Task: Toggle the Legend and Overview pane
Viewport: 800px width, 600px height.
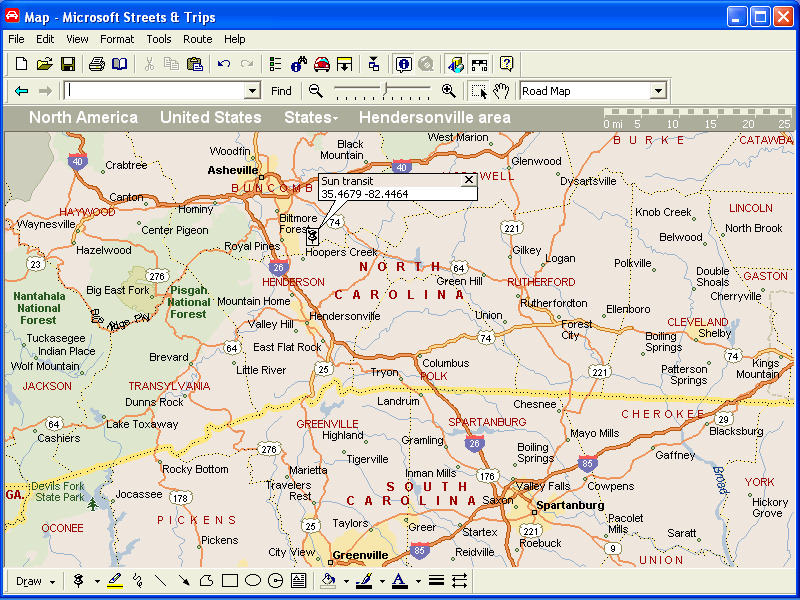Action: (x=455, y=64)
